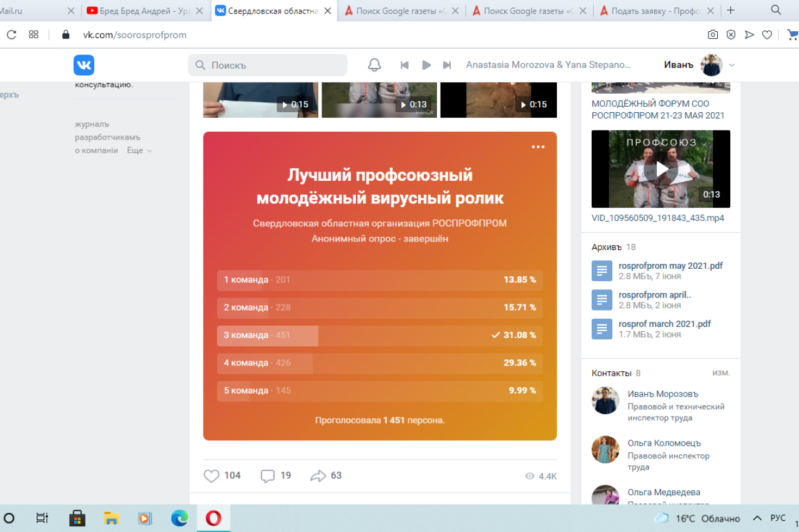Bookmark the page with heart icon
Viewport: 799px width, 532px height.
pyautogui.click(x=767, y=35)
